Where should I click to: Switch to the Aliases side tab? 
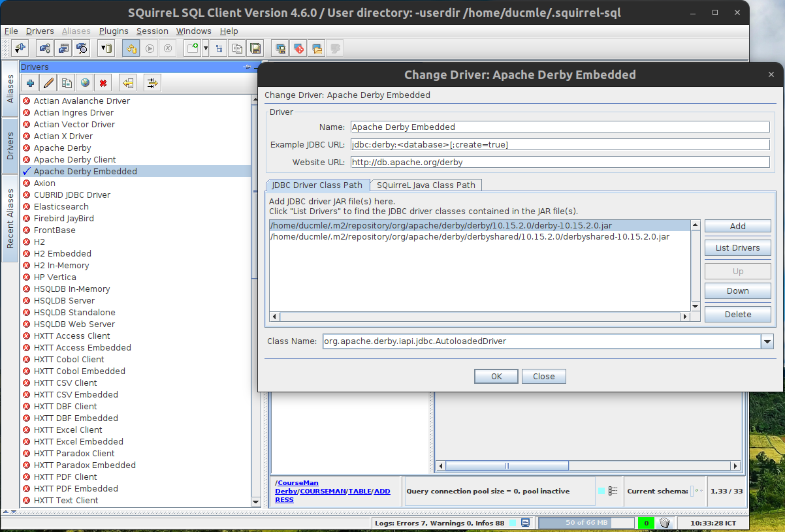10,89
